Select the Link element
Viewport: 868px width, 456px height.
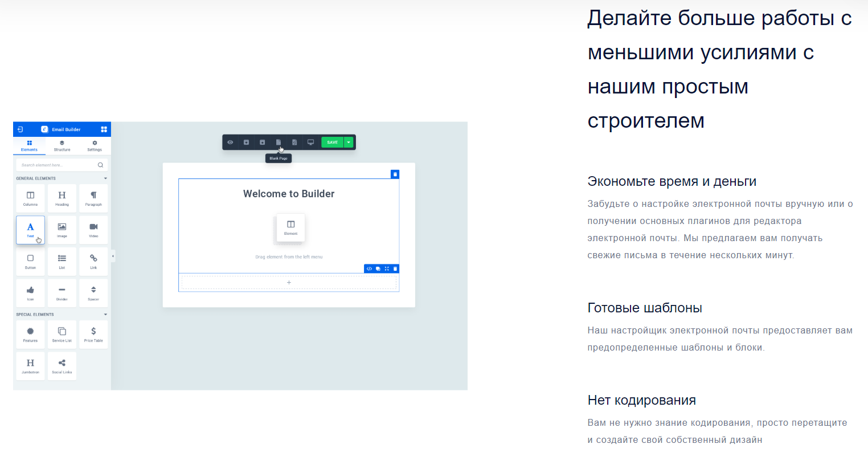click(x=93, y=262)
